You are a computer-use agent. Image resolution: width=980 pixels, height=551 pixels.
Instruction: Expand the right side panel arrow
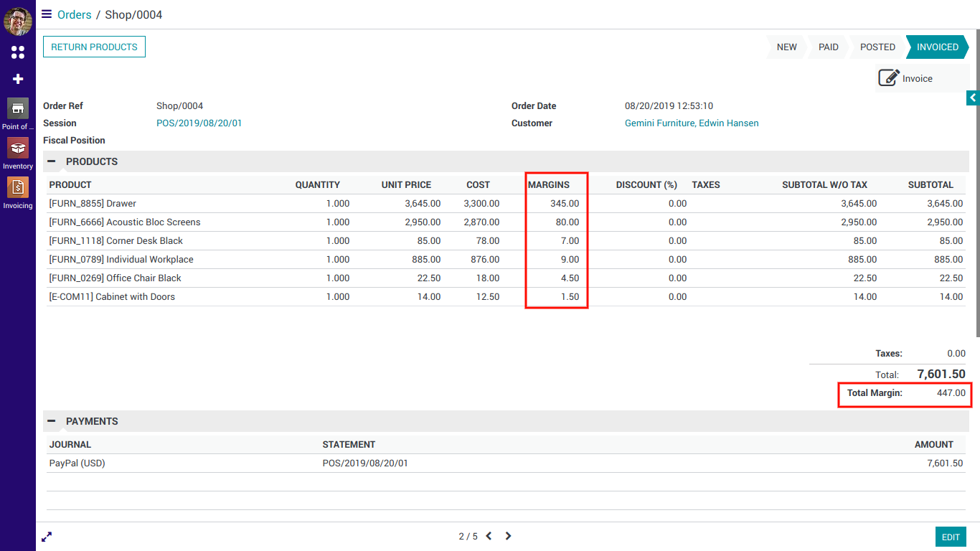[973, 98]
